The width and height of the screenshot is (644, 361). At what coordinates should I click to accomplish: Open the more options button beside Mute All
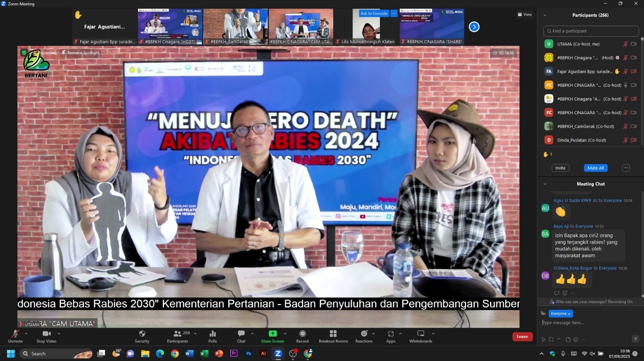pos(625,168)
